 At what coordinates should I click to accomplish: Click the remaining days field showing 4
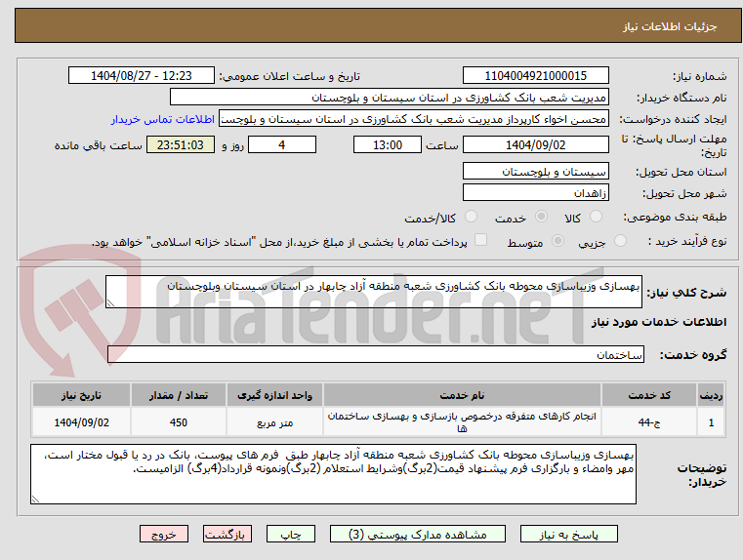pos(282,144)
